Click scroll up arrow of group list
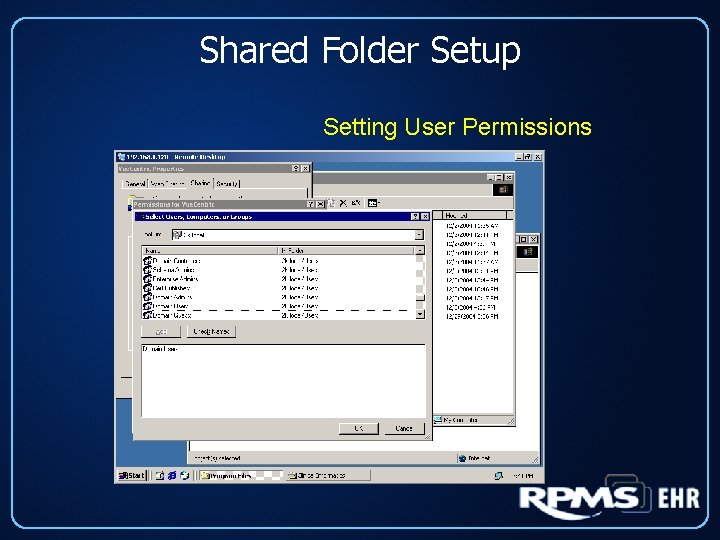 420,251
